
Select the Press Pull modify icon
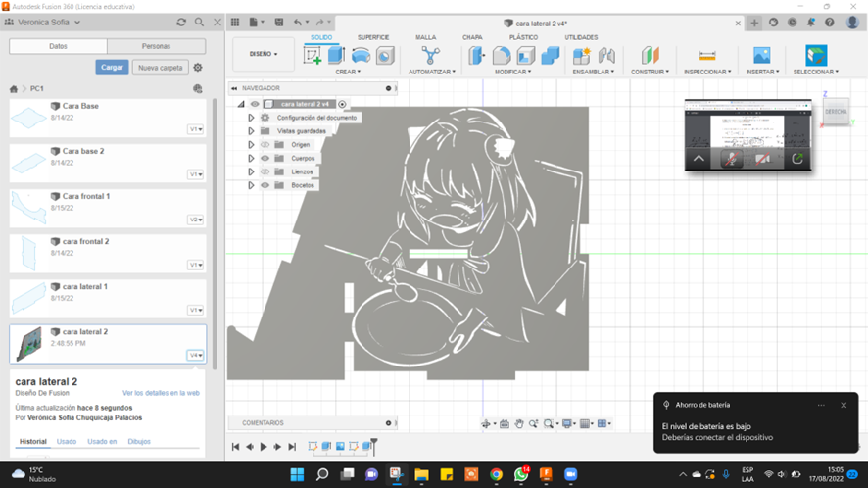pyautogui.click(x=477, y=56)
